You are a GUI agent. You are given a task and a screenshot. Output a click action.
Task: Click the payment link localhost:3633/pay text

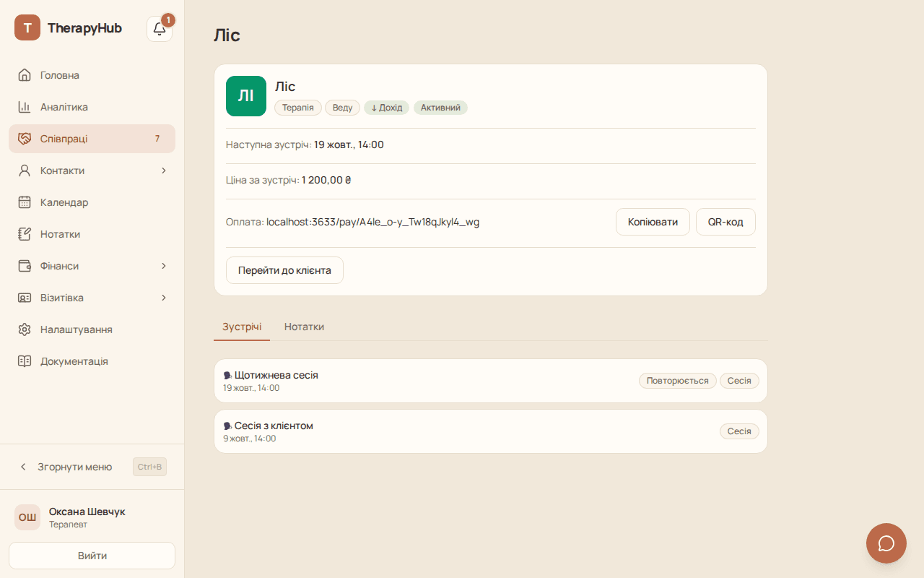coord(372,222)
